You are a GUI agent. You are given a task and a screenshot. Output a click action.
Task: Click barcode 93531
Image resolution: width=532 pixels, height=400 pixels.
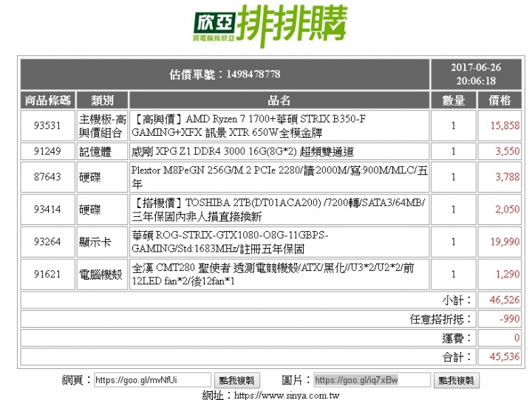pyautogui.click(x=47, y=125)
